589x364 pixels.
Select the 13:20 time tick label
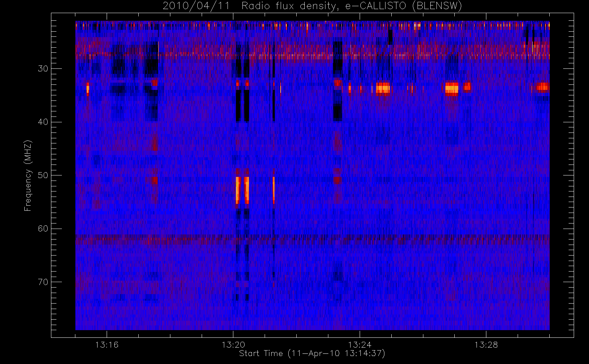[233, 345]
